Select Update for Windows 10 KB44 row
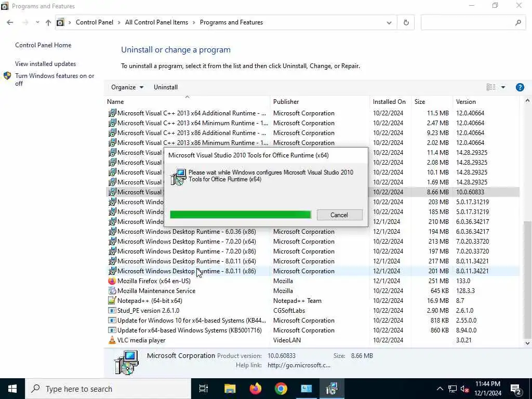The width and height of the screenshot is (532, 399). (x=312, y=320)
